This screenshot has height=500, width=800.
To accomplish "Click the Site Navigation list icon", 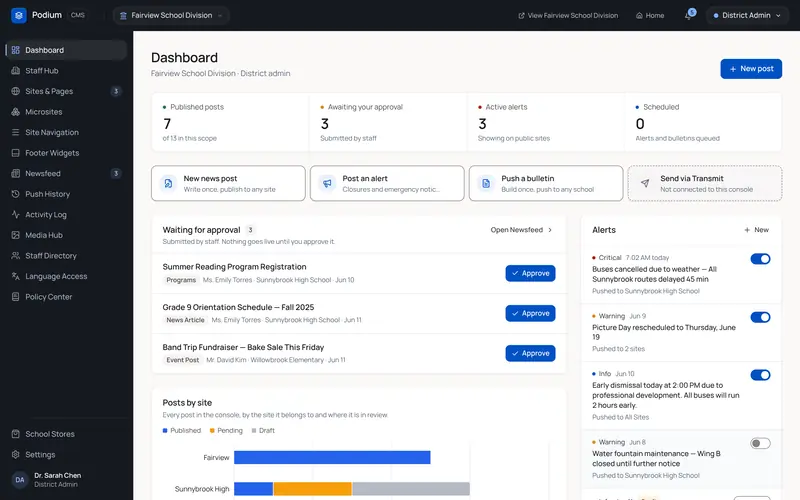I will [16, 132].
